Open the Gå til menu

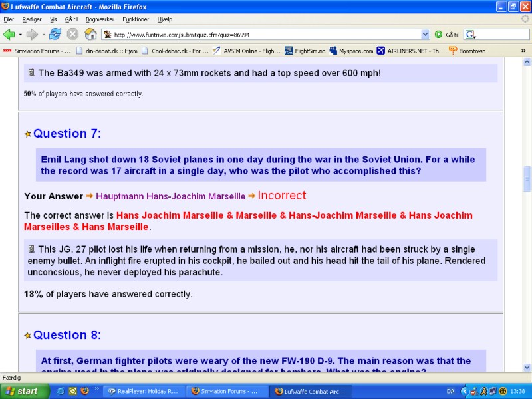point(71,19)
